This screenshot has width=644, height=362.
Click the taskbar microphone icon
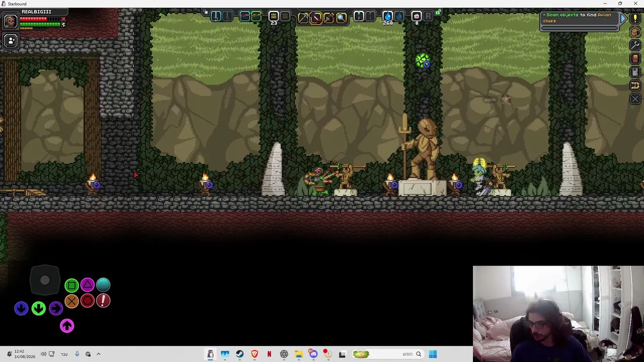coord(77,354)
